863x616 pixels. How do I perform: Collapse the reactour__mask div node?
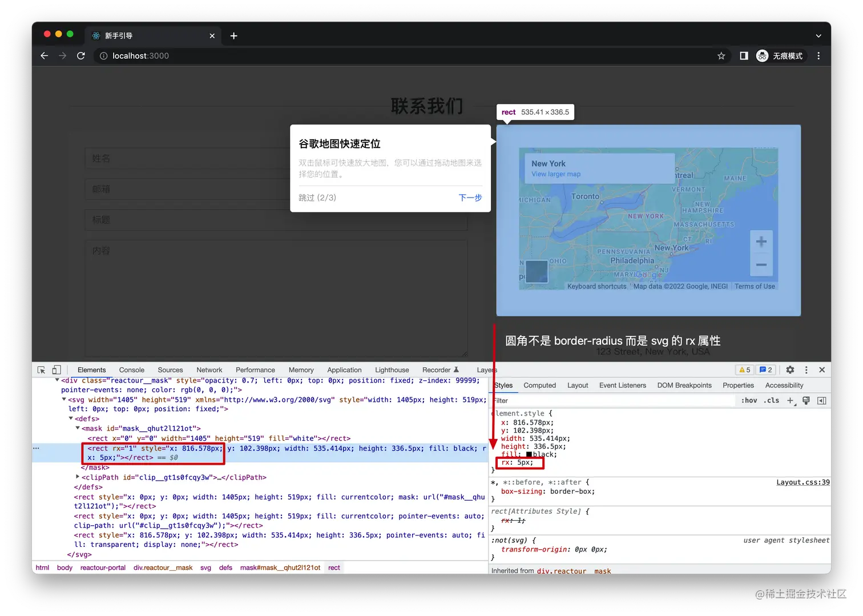pos(57,380)
